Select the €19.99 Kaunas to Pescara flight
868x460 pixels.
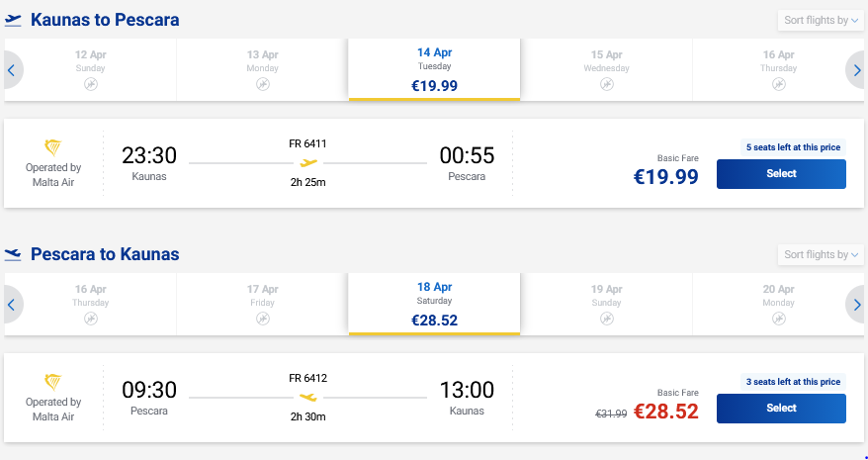point(781,174)
